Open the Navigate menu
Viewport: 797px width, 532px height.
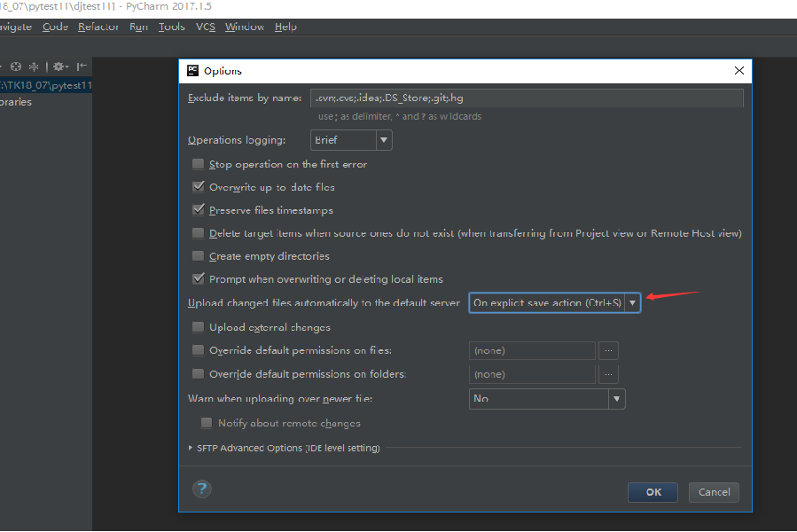point(16,27)
